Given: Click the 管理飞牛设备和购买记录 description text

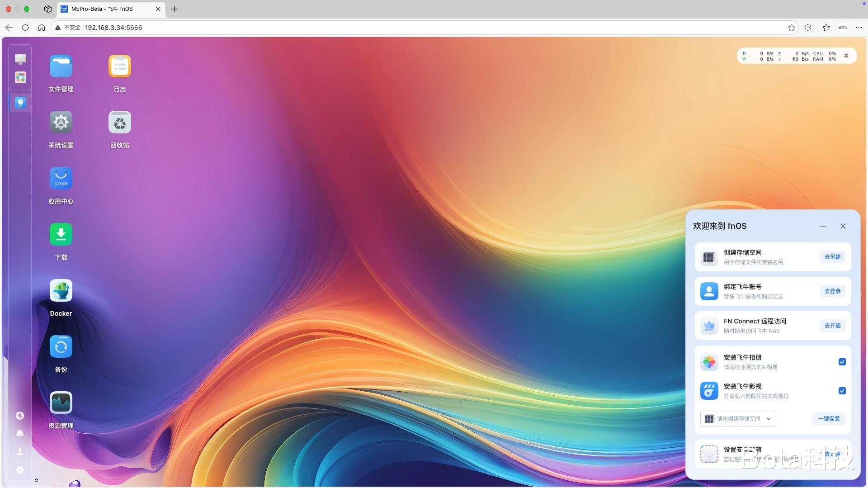Looking at the screenshot, I should (x=754, y=297).
